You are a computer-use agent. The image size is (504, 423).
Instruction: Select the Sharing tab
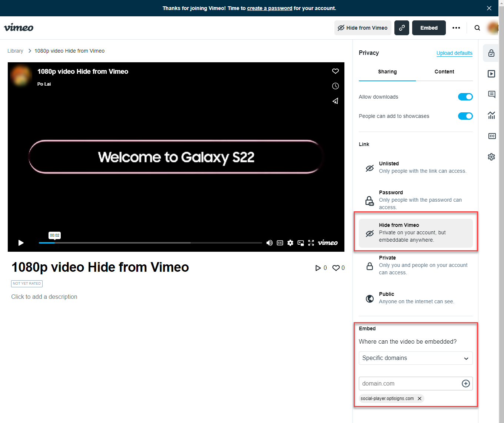pyautogui.click(x=387, y=72)
